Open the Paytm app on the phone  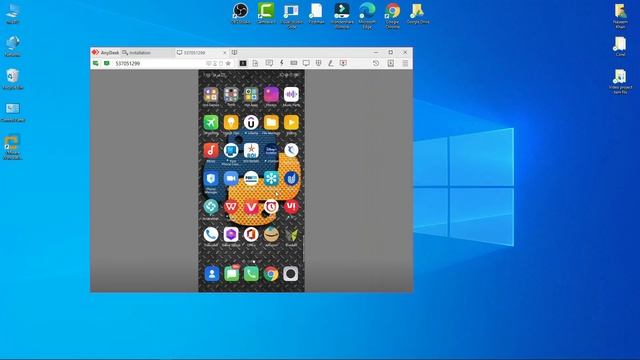click(x=251, y=178)
